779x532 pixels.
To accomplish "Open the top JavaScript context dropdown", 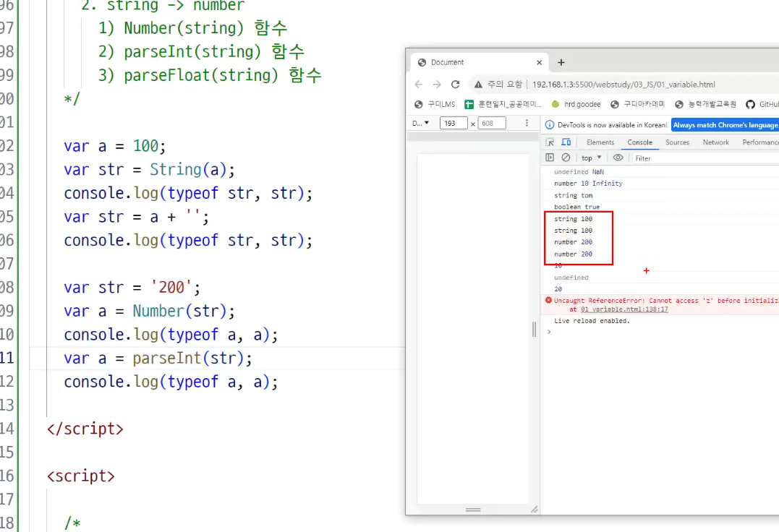I will click(591, 158).
